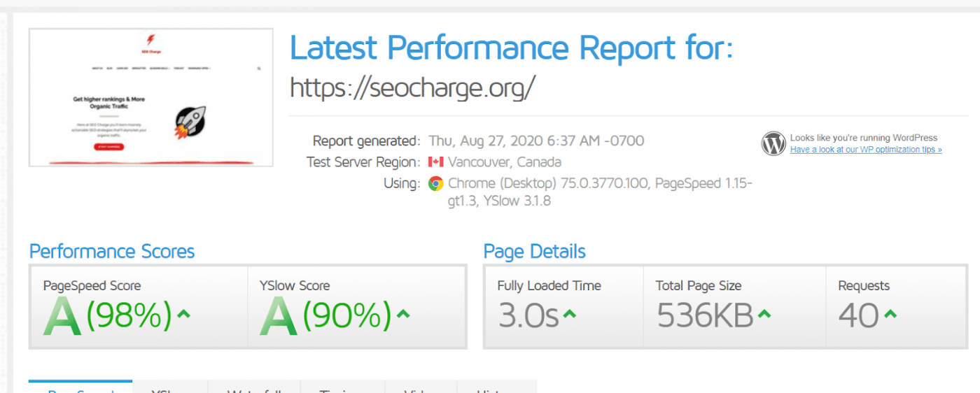This screenshot has height=393, width=980.
Task: Click the arrow next to 536KB page size
Action: (764, 314)
